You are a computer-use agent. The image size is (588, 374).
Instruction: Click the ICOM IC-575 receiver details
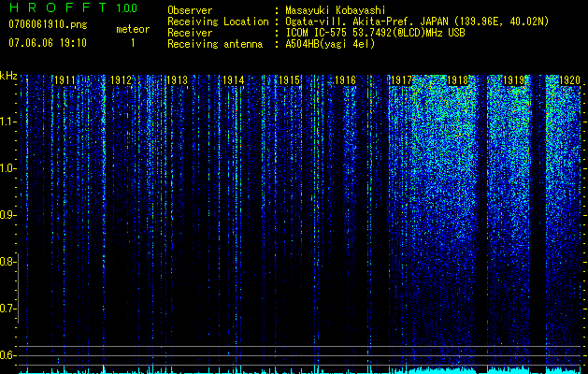[x=375, y=33]
